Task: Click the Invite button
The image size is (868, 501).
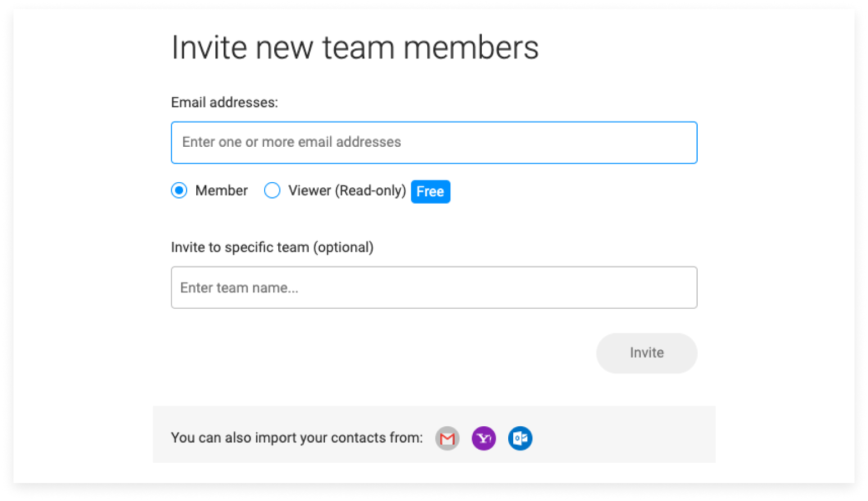Action: (647, 353)
